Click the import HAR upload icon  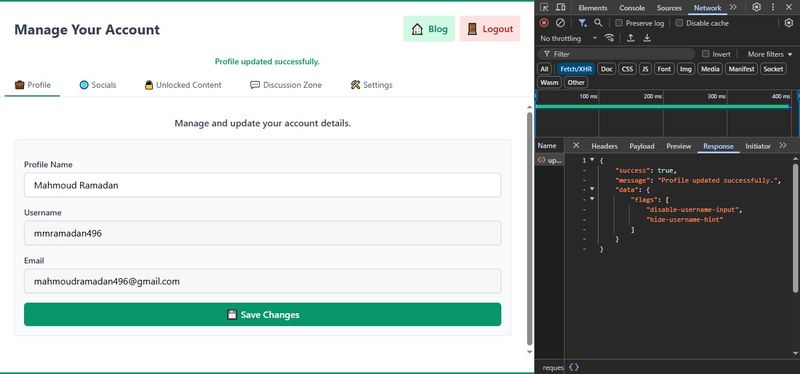[x=631, y=38]
